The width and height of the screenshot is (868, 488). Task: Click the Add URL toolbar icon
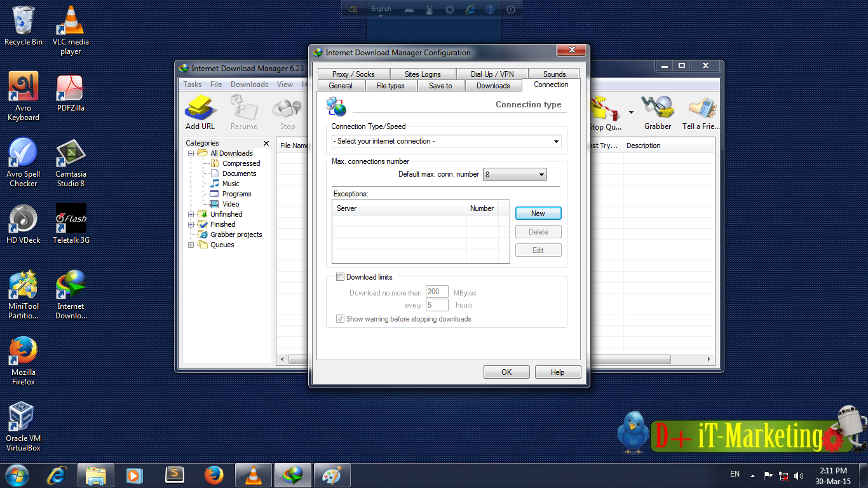click(200, 112)
